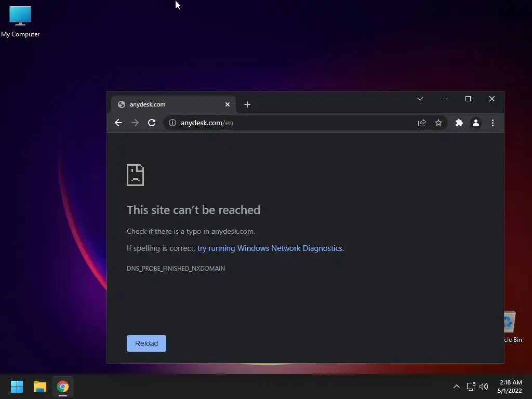Image resolution: width=532 pixels, height=399 pixels.
Task: Open the Windows Start menu
Action: [17, 387]
